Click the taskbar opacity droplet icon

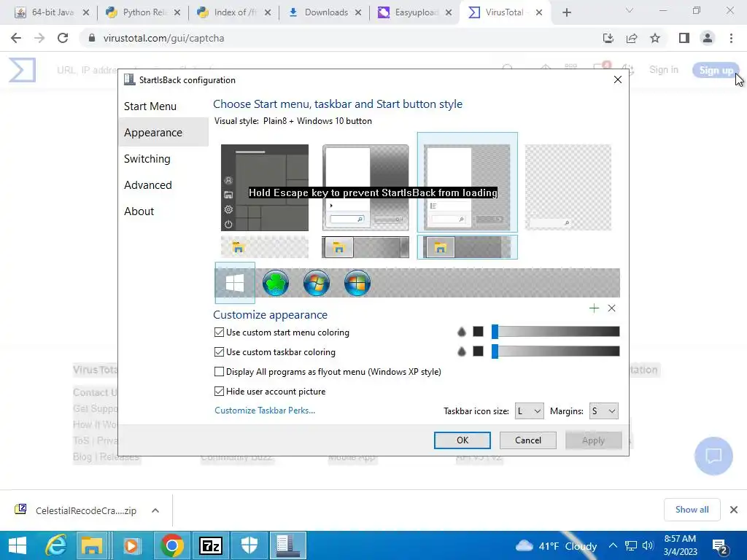461,351
